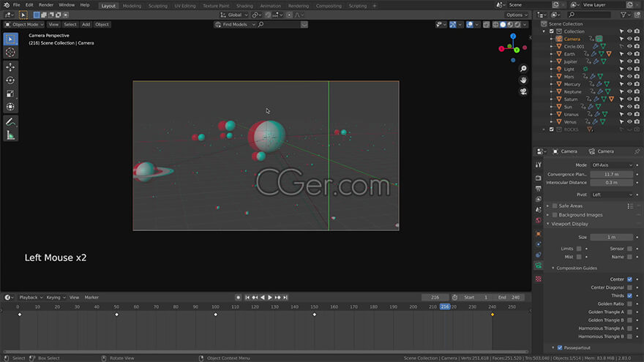644x362 pixels.
Task: Play the animation forward
Action: (270, 298)
